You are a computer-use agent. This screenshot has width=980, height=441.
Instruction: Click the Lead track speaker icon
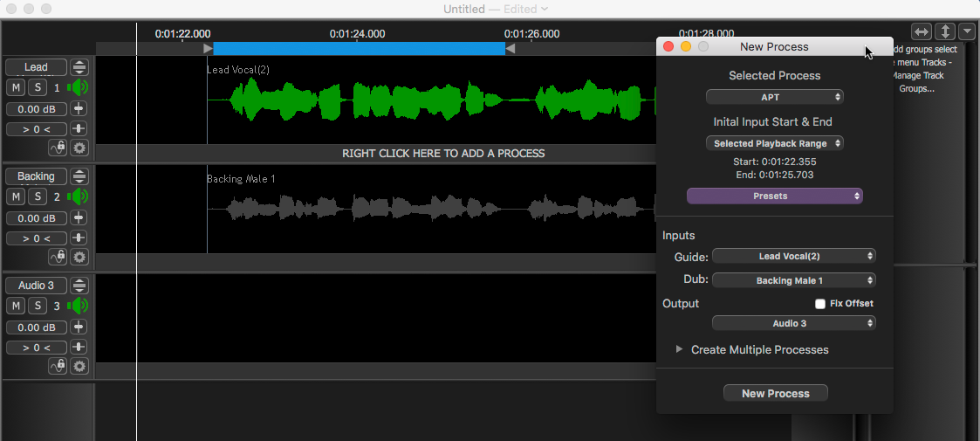[x=79, y=87]
